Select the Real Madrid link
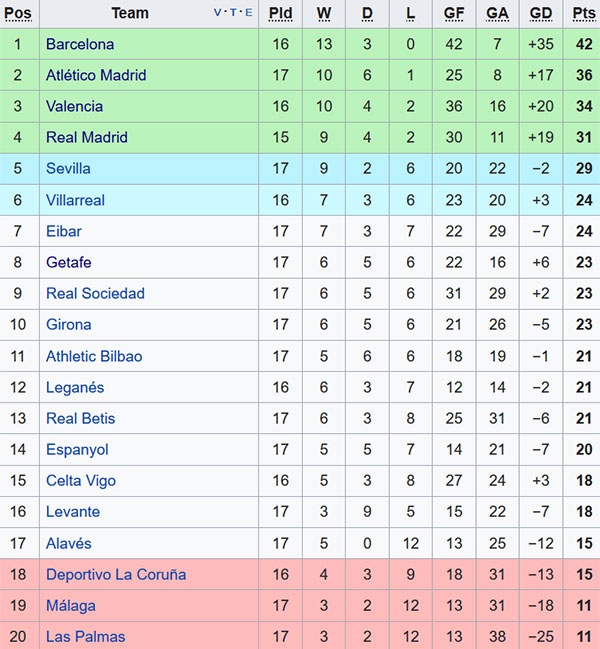600x649 pixels. 87,137
